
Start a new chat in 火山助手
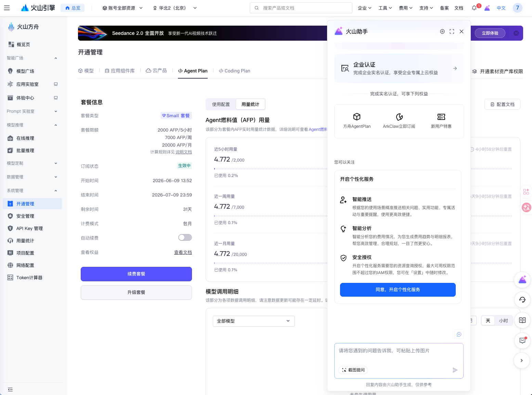[x=459, y=334]
